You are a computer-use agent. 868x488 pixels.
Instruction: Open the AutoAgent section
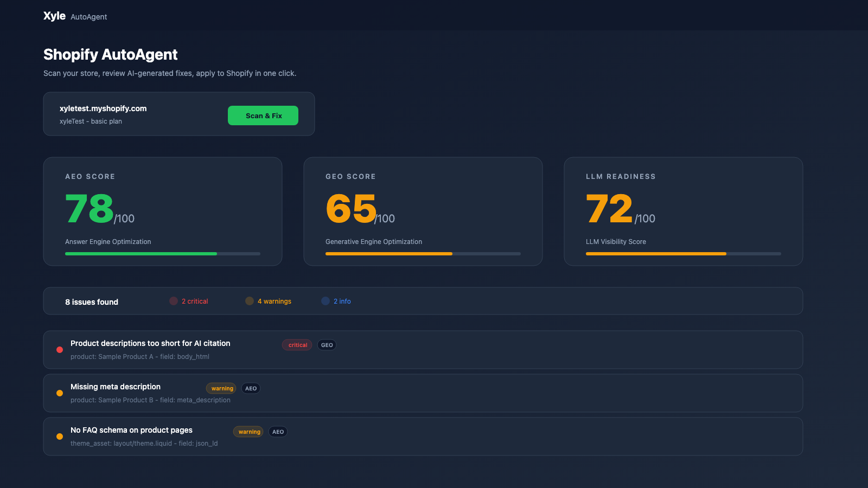pyautogui.click(x=88, y=17)
